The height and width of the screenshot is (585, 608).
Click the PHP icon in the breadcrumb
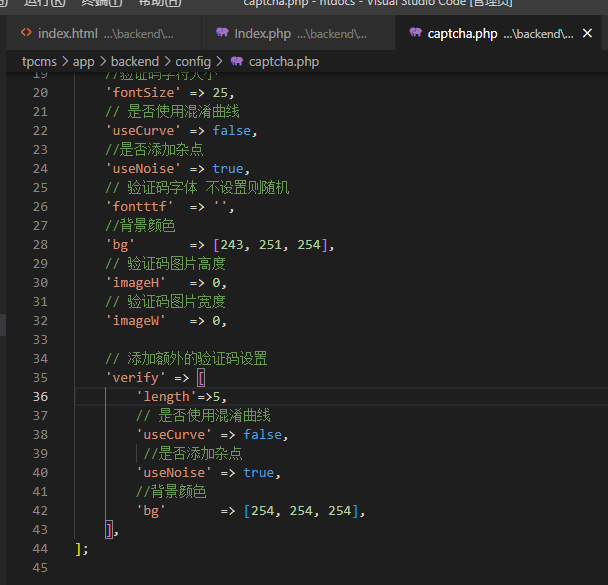pyautogui.click(x=237, y=61)
